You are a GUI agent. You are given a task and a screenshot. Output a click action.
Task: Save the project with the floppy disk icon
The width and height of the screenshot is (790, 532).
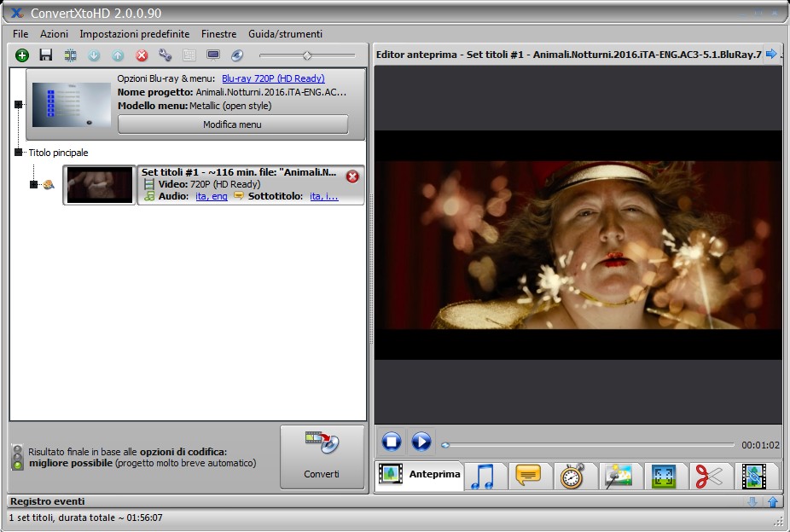[46, 55]
